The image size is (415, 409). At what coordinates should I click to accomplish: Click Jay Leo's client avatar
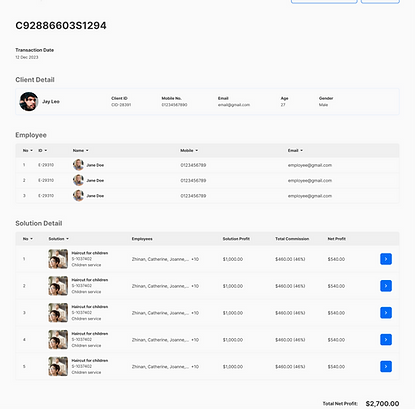click(29, 102)
